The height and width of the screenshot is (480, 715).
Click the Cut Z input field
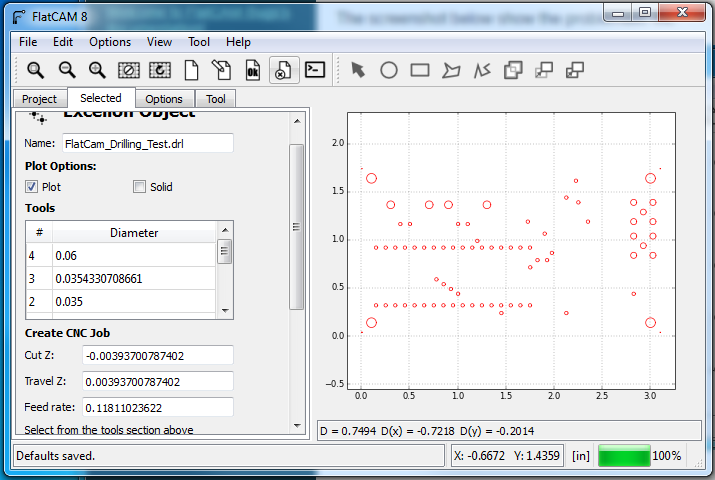point(157,355)
